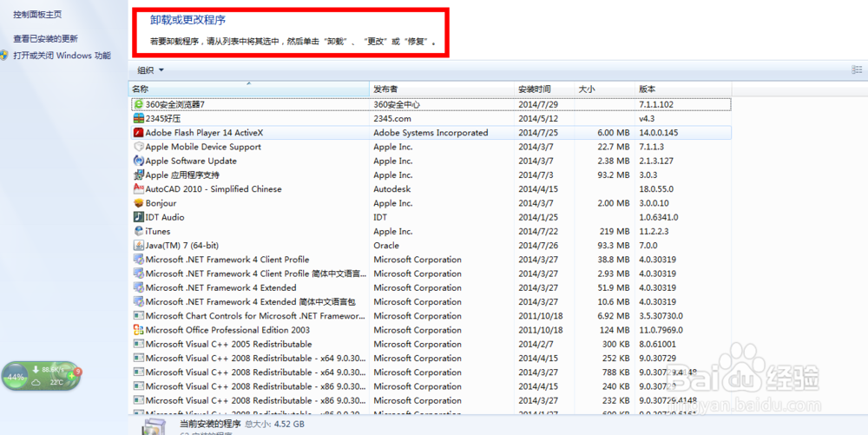The image size is (868, 435).
Task: Click 当前安装的程序 status label
Action: (x=210, y=424)
